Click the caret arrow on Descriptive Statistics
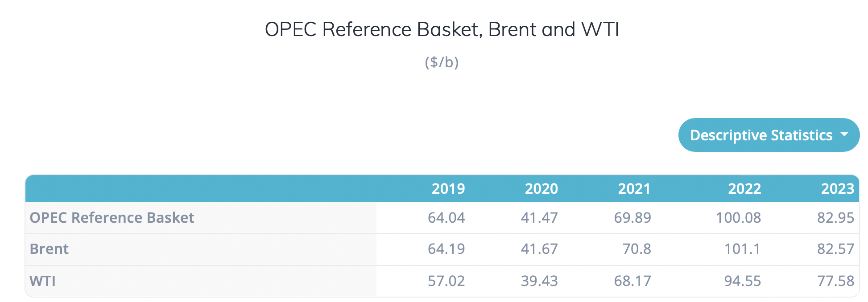868x302 pixels. (844, 135)
